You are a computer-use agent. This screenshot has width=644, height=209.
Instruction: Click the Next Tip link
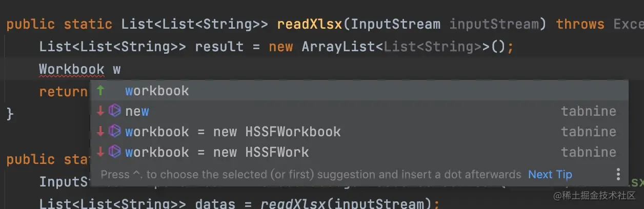point(550,175)
